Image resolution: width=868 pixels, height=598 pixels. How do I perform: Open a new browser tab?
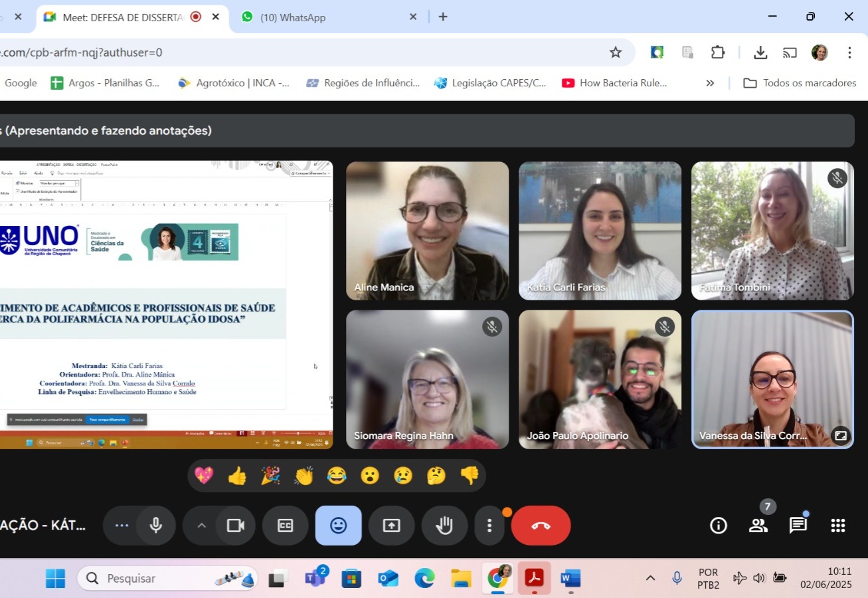click(443, 17)
